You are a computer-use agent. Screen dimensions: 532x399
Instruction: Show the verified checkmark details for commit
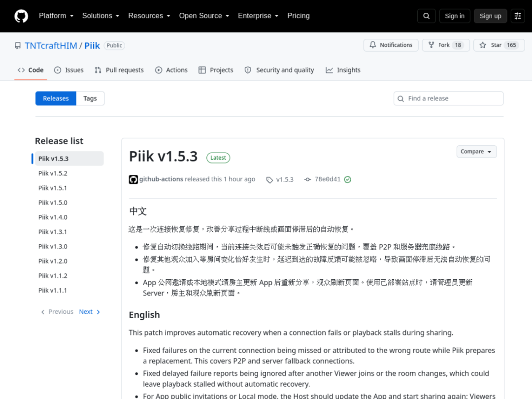point(347,179)
